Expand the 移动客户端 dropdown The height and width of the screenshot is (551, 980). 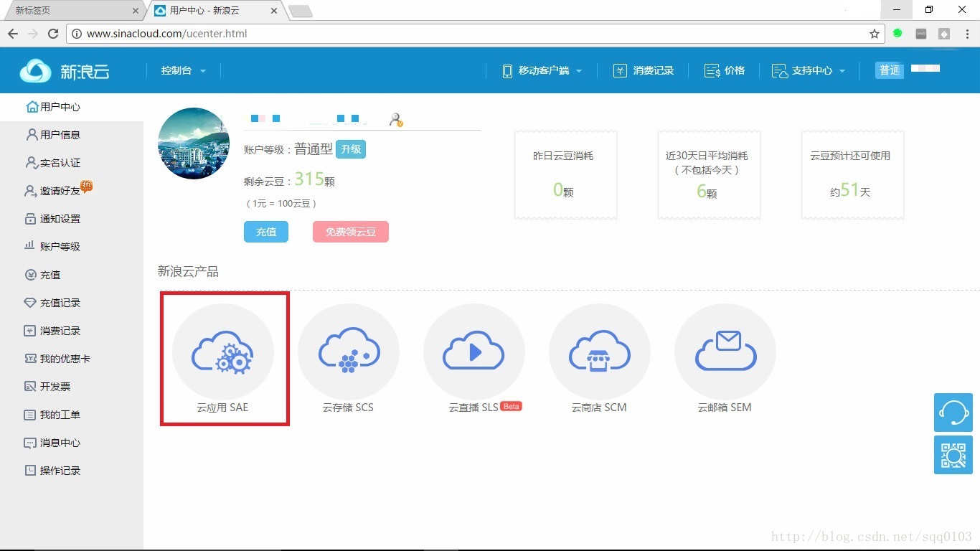542,70
